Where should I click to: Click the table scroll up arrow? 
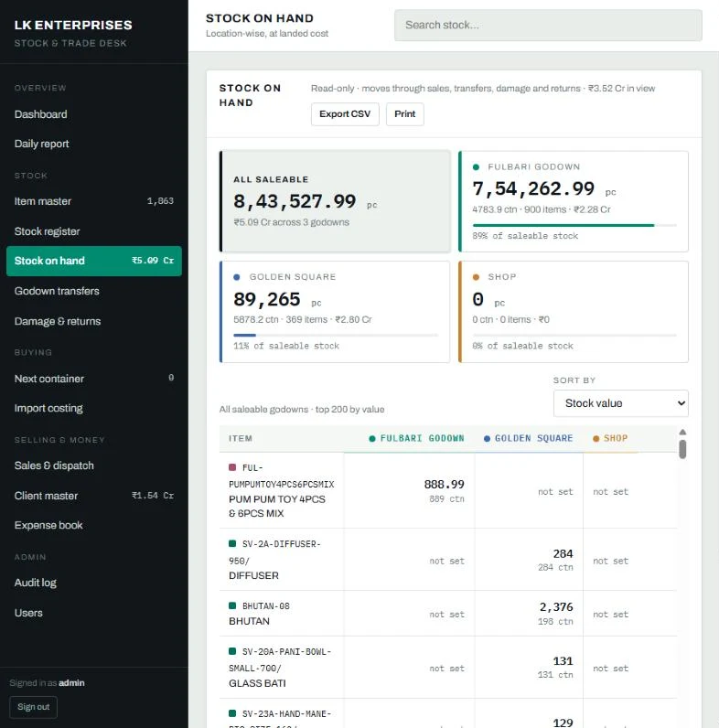682,433
